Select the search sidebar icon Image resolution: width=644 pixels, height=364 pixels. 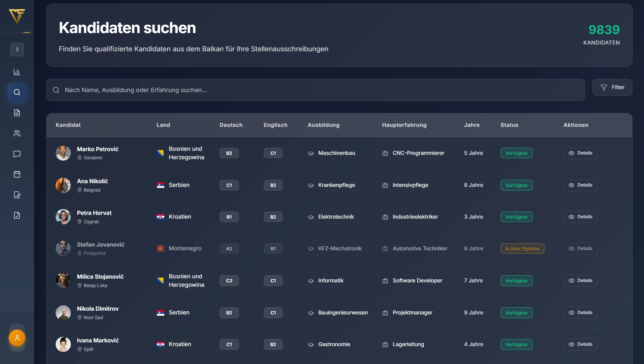[x=17, y=92]
